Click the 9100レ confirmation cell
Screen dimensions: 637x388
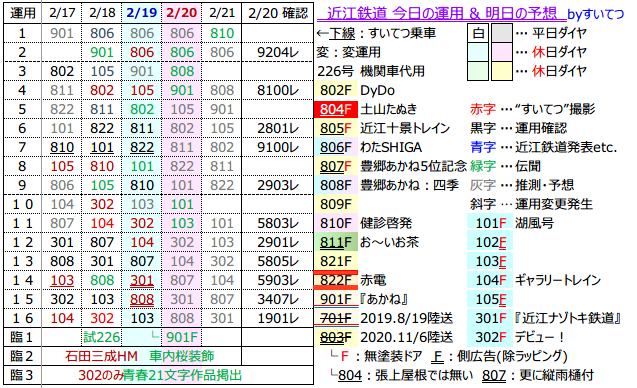[278, 147]
